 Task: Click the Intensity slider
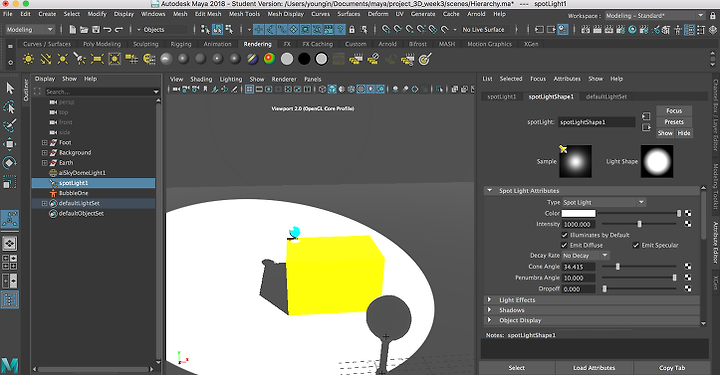coord(639,224)
